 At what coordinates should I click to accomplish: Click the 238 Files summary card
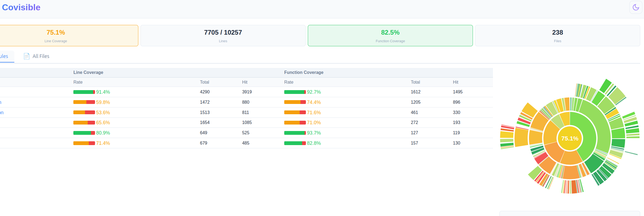click(x=557, y=35)
